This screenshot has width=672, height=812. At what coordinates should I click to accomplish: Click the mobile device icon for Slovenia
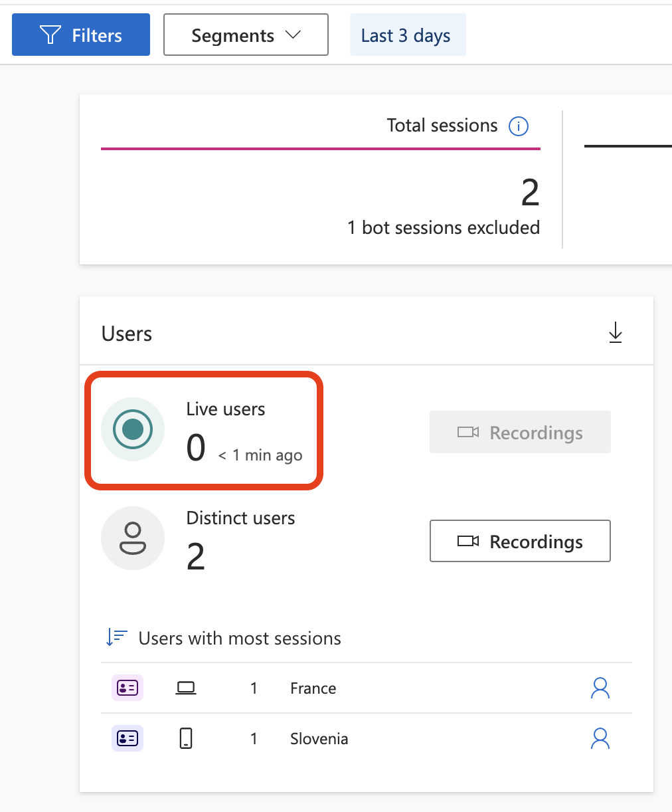pyautogui.click(x=186, y=738)
